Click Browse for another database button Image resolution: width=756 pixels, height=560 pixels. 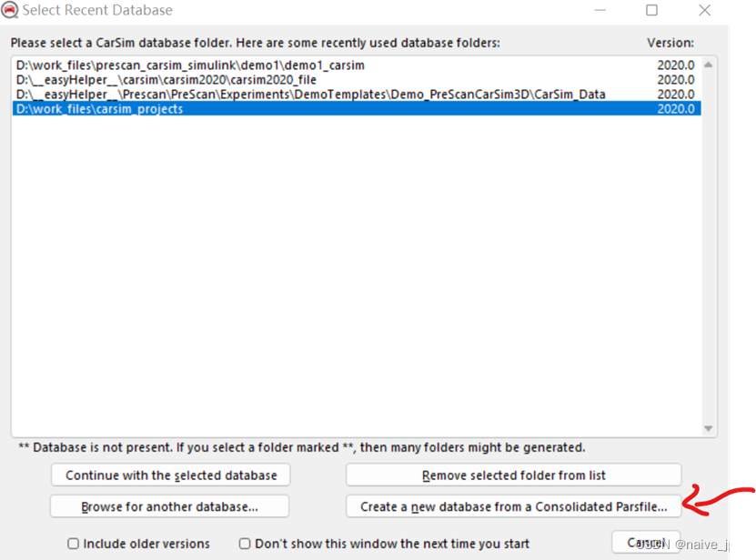pos(170,506)
